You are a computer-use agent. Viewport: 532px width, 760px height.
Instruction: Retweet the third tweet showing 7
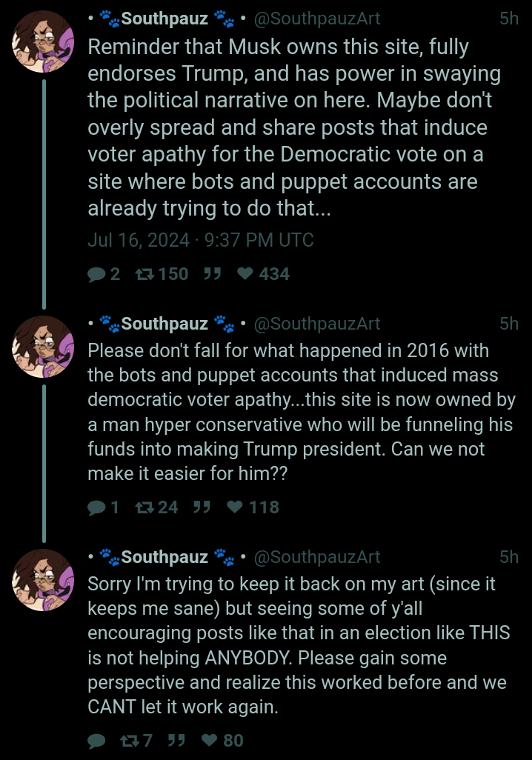(130, 741)
